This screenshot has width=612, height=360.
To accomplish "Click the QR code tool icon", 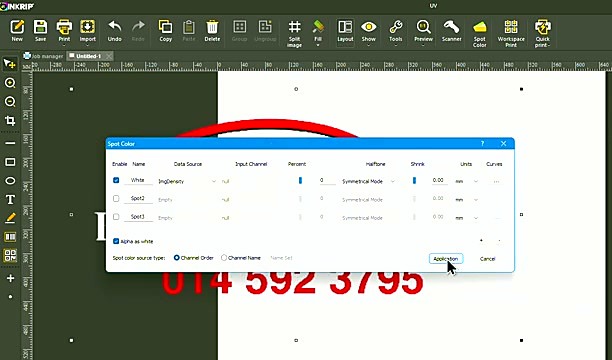I will (x=10, y=255).
